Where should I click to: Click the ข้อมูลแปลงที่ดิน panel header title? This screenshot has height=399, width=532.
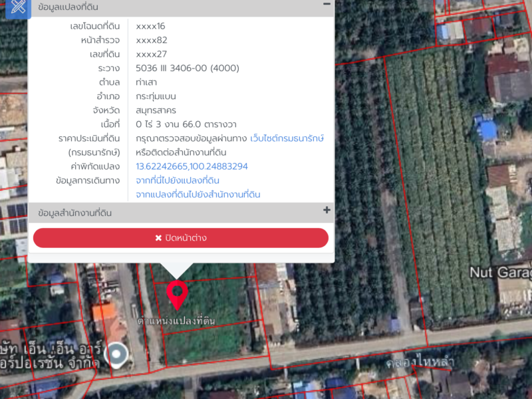68,7
